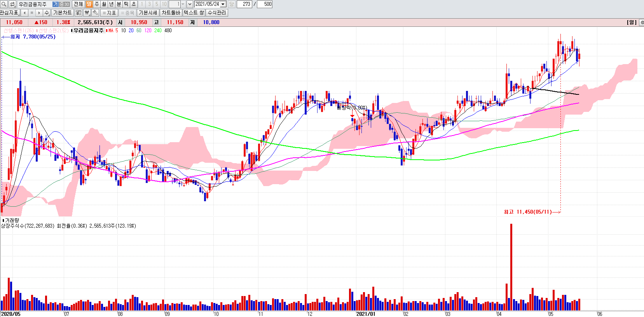Click the 최고 11,450(05/11) label
Screen dimensions: 644x317
click(528, 212)
